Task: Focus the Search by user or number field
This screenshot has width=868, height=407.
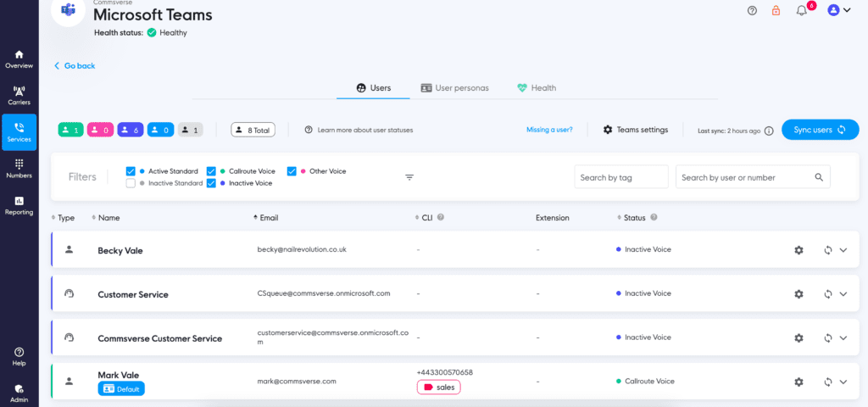Action: click(x=753, y=177)
